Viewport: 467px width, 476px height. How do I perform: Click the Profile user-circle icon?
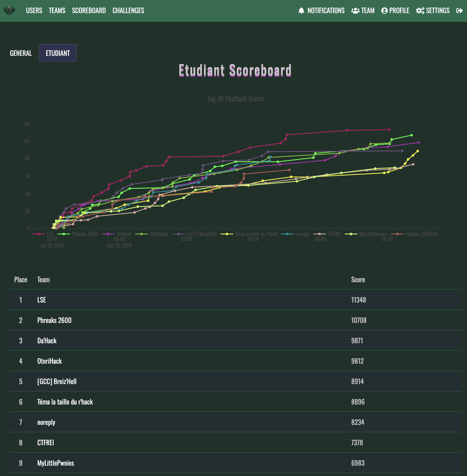pyautogui.click(x=384, y=11)
